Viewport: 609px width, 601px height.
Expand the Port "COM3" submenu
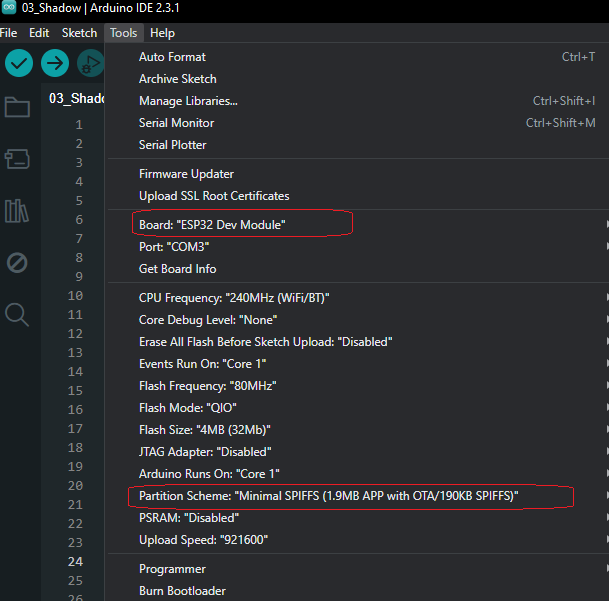tap(358, 247)
